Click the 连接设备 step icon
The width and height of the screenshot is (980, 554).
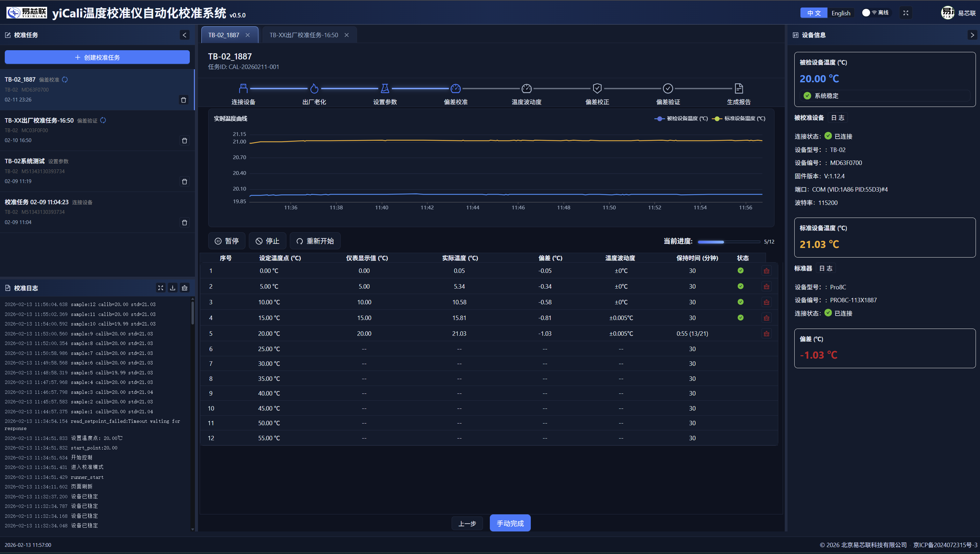(x=243, y=88)
